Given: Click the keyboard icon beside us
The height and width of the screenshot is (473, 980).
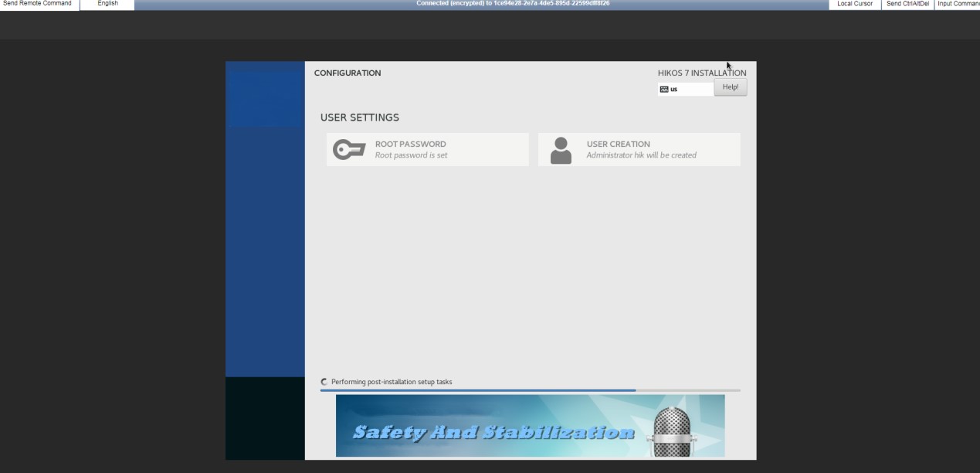Looking at the screenshot, I should 664,89.
